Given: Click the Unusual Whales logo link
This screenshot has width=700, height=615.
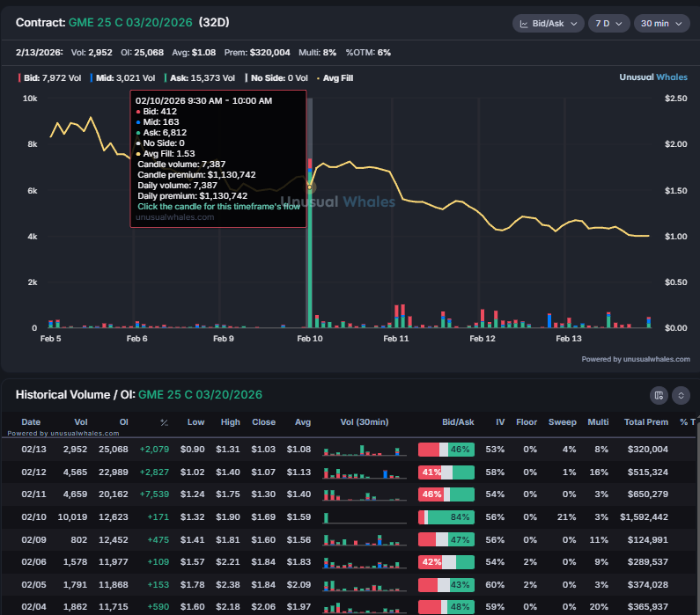Looking at the screenshot, I should pos(653,77).
